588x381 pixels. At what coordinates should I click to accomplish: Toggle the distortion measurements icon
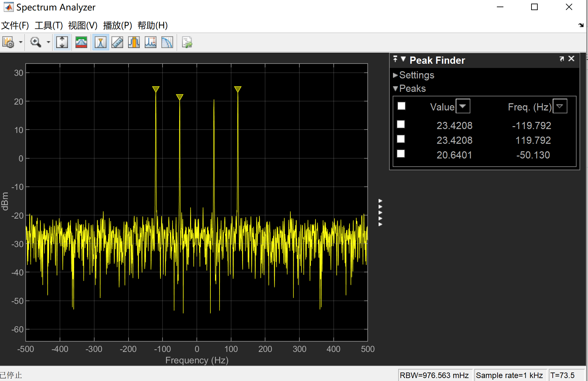click(x=151, y=42)
